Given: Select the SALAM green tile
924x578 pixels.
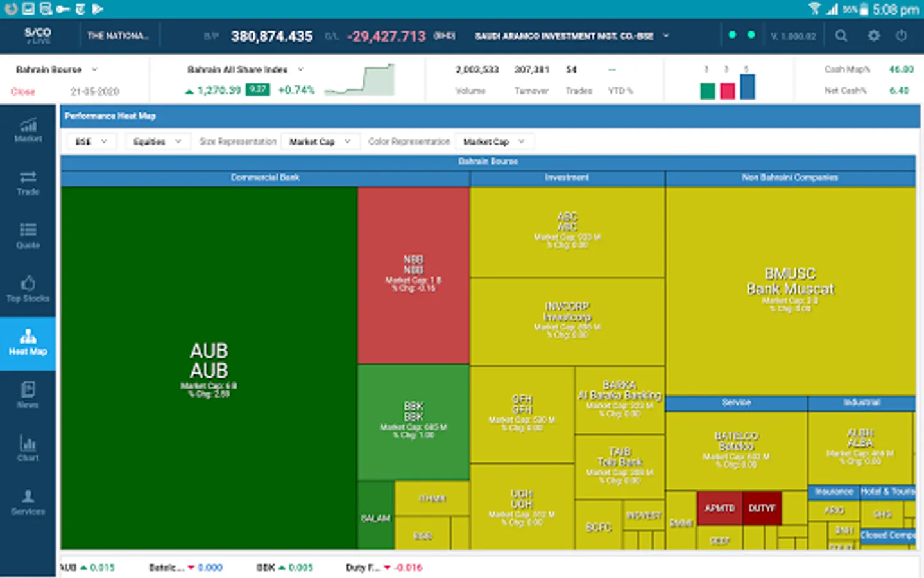Looking at the screenshot, I should (376, 516).
